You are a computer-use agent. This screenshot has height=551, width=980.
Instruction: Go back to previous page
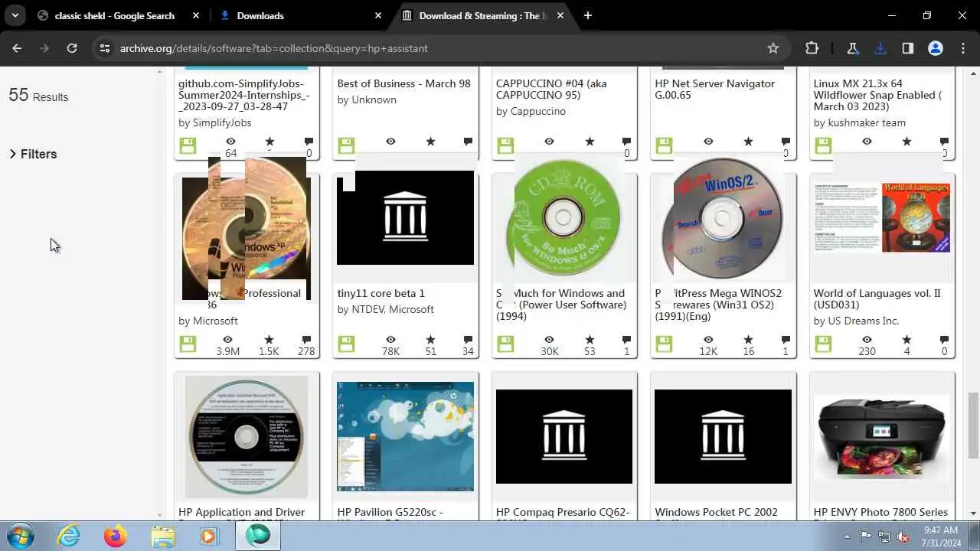pyautogui.click(x=17, y=48)
